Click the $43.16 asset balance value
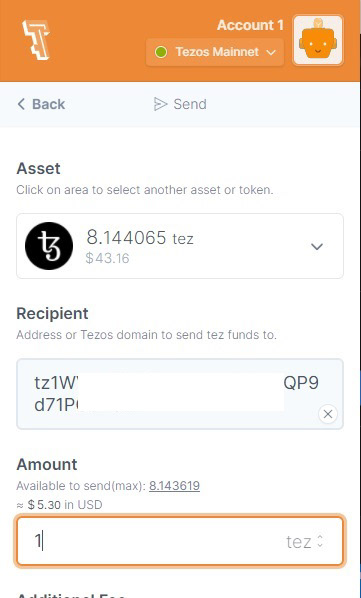The image size is (361, 598). [x=107, y=258]
